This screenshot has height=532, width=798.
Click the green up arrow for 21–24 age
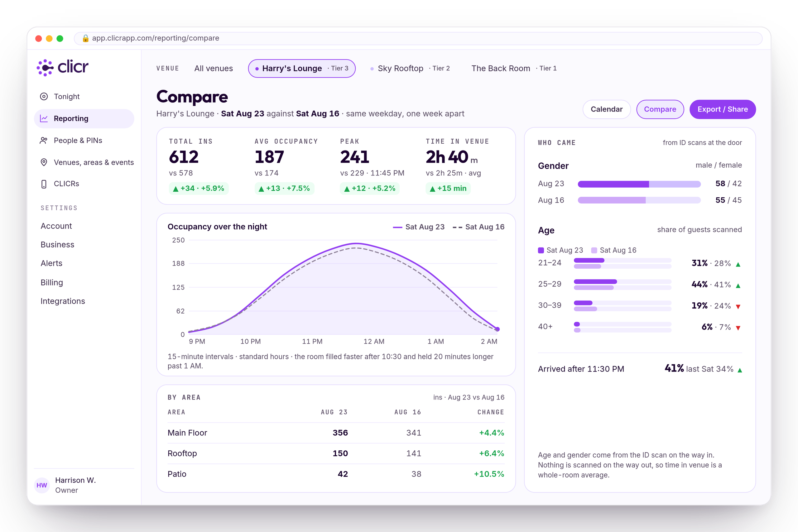click(x=738, y=264)
